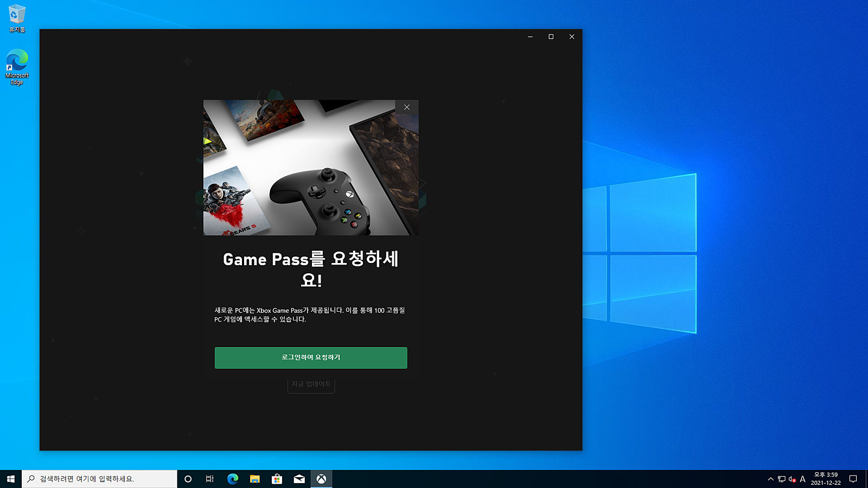Viewport: 868px width, 488px height.
Task: Click the faded 지금 업데이트 button
Action: pos(311,384)
